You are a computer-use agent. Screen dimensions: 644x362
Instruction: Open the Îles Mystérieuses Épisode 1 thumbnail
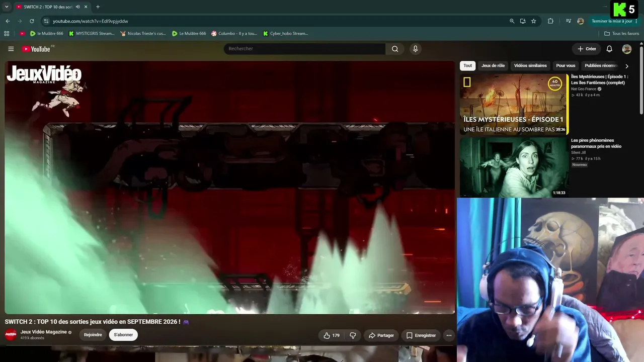click(514, 105)
